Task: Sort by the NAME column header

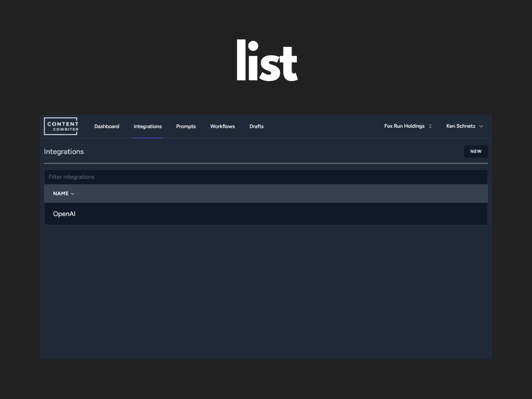Action: pos(63,194)
